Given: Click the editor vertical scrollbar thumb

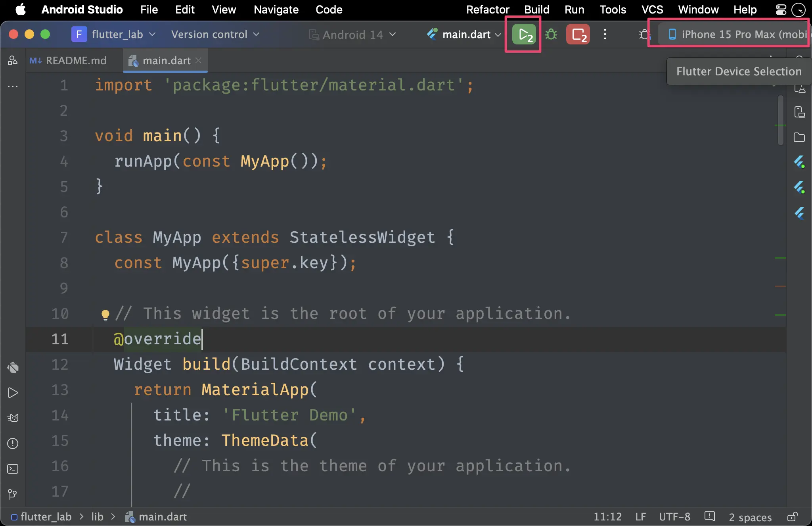Looking at the screenshot, I should (x=780, y=120).
